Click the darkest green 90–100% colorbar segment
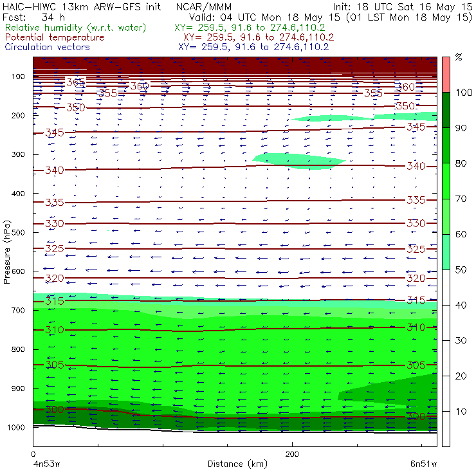This screenshot has height=476, width=476. (446, 110)
